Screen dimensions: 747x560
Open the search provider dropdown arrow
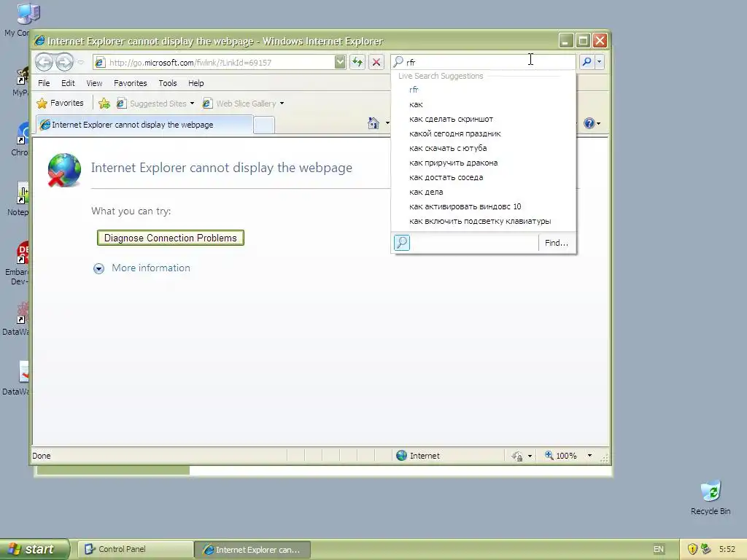600,62
